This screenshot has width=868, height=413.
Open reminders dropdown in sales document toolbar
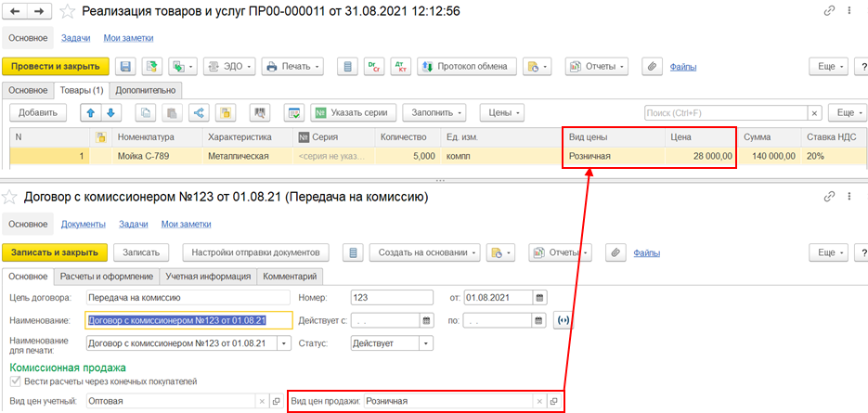[537, 67]
